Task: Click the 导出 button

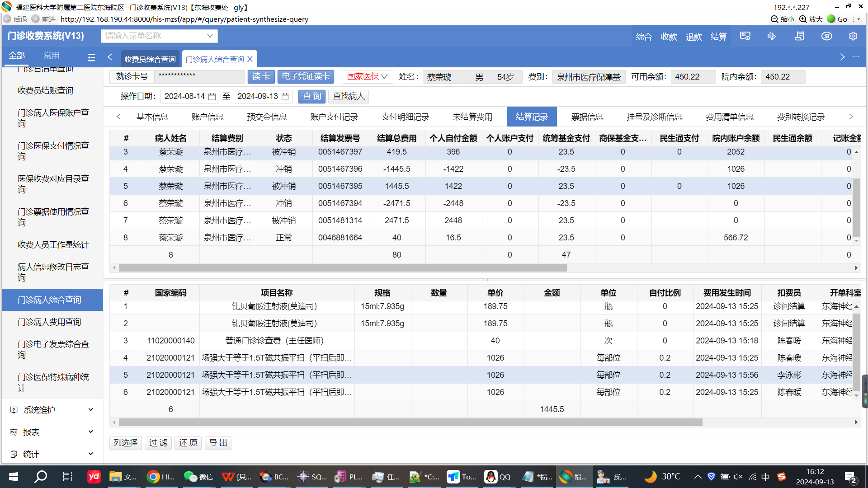Action: [x=218, y=443]
